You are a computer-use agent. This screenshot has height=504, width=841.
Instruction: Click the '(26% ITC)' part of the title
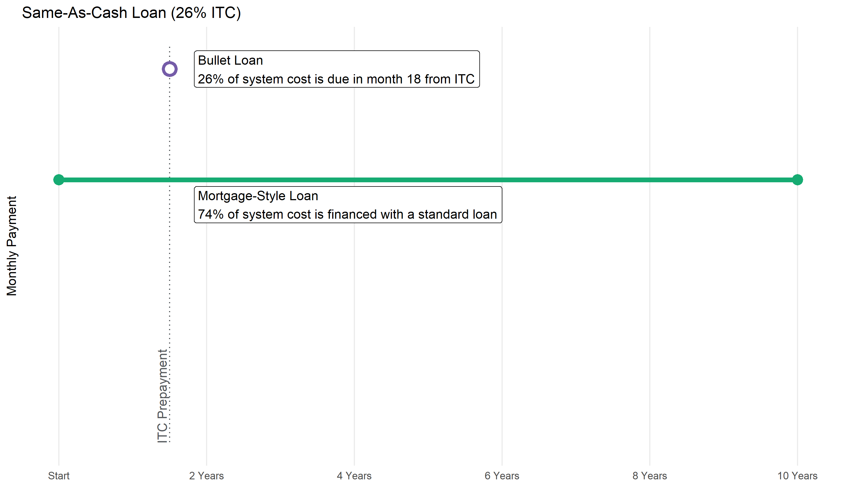[x=206, y=13]
